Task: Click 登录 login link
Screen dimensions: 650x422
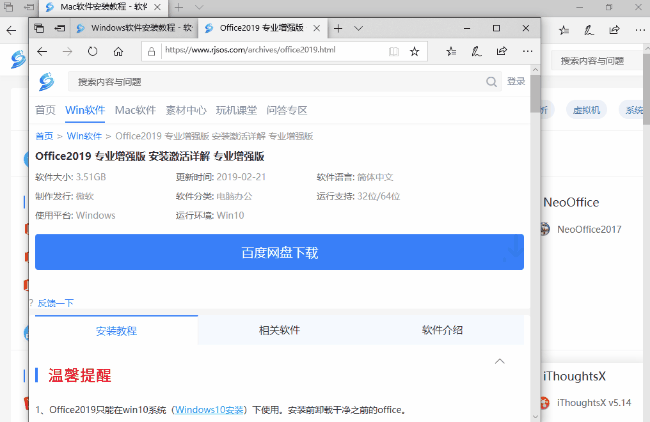Action: (516, 81)
